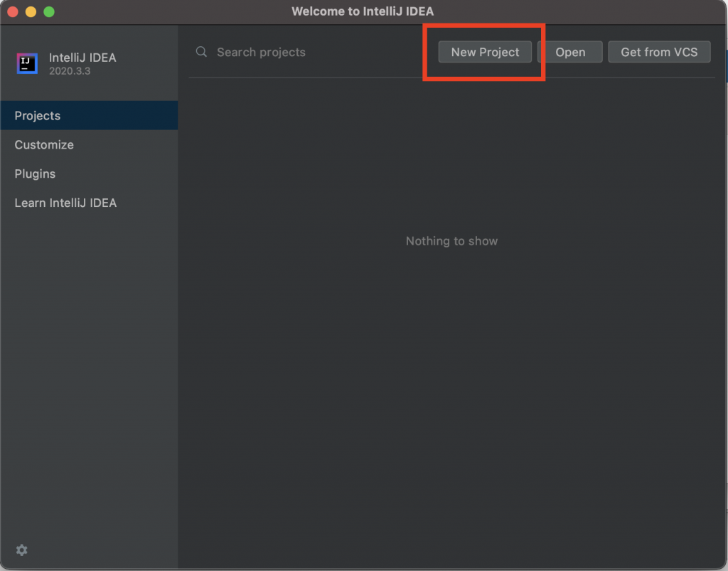Close window with red button
728x571 pixels.
[13, 11]
